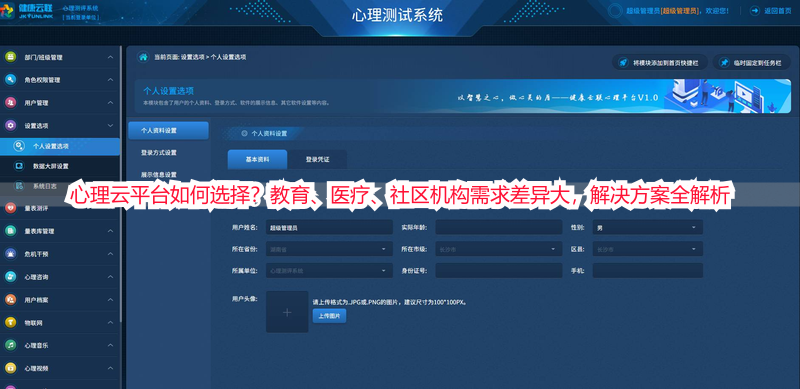Click the pin icon for 任务栏

pyautogui.click(x=723, y=63)
